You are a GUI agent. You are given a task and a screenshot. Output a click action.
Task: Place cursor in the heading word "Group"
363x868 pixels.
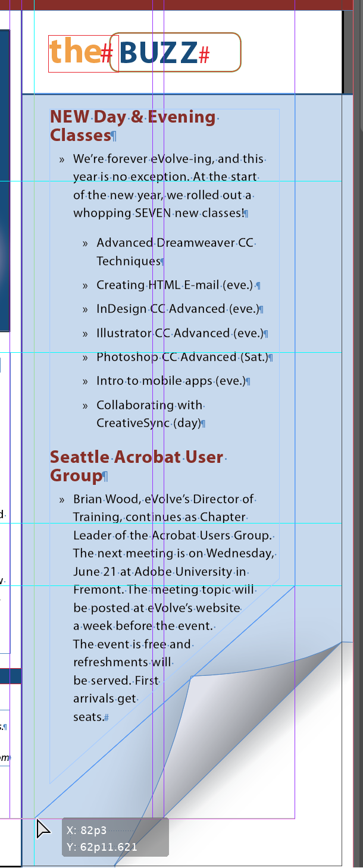[x=76, y=475]
